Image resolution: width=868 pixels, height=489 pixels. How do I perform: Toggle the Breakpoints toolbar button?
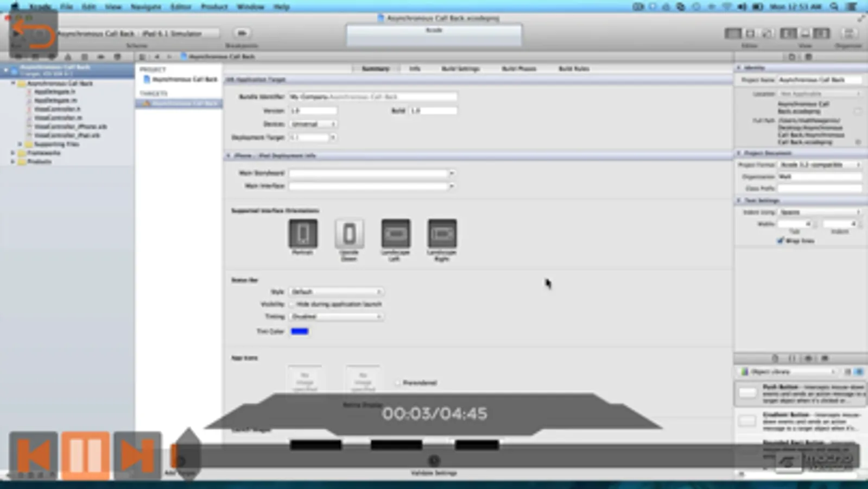(242, 33)
